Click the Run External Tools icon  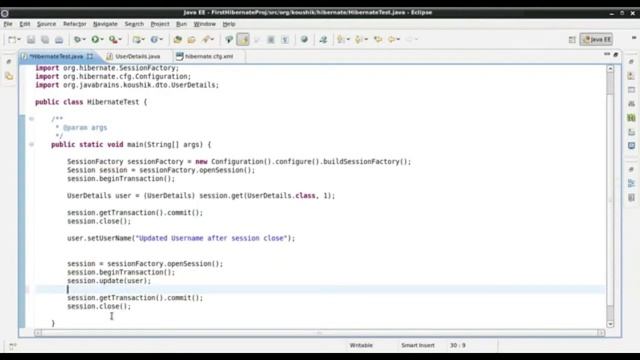pyautogui.click(x=113, y=40)
